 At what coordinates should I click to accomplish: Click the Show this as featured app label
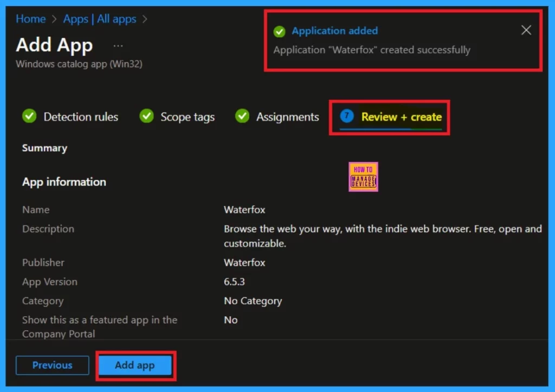coord(100,327)
